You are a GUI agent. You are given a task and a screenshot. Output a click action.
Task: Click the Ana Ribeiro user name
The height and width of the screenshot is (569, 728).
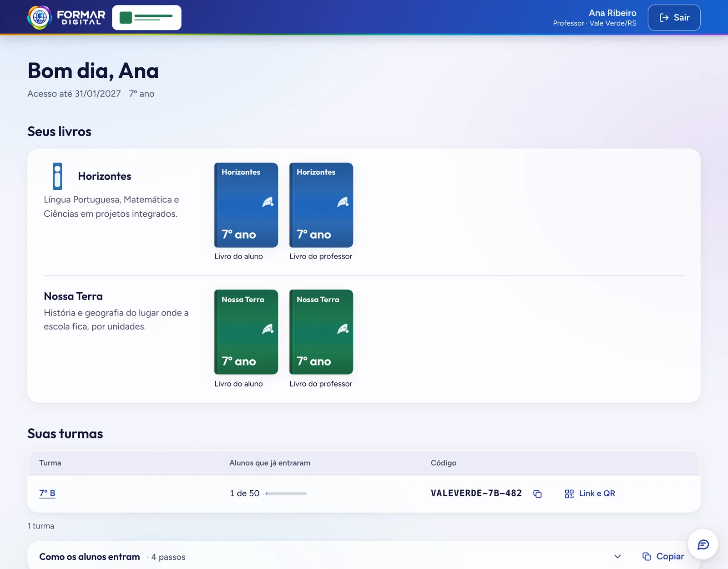point(612,13)
